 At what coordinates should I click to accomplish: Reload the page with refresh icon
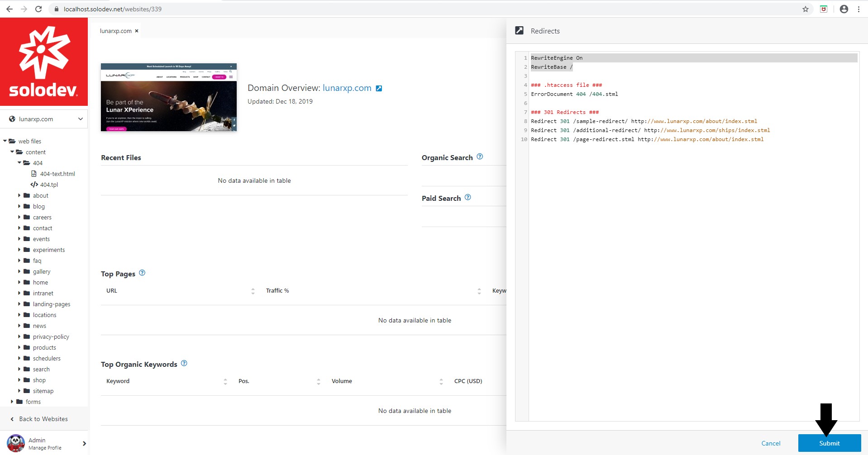[x=38, y=9]
